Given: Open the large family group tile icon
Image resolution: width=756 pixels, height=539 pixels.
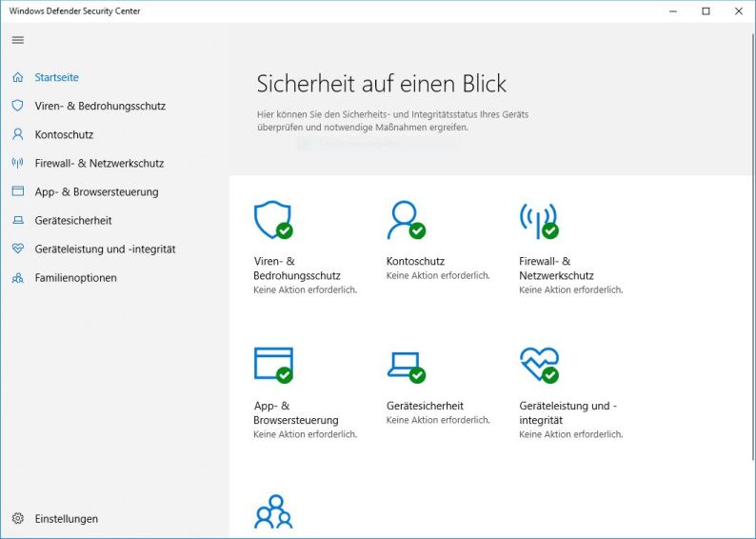Looking at the screenshot, I should (x=273, y=511).
